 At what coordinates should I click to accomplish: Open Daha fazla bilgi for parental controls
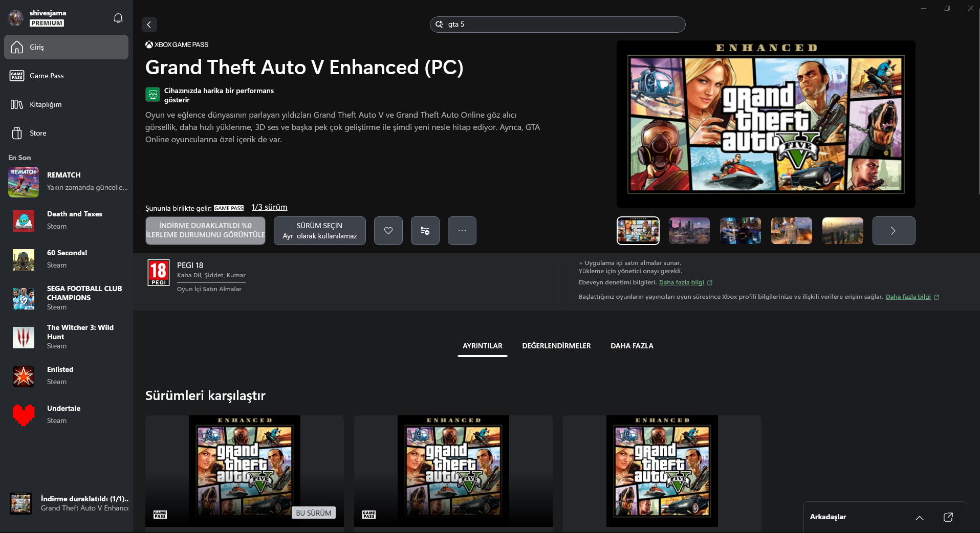682,282
